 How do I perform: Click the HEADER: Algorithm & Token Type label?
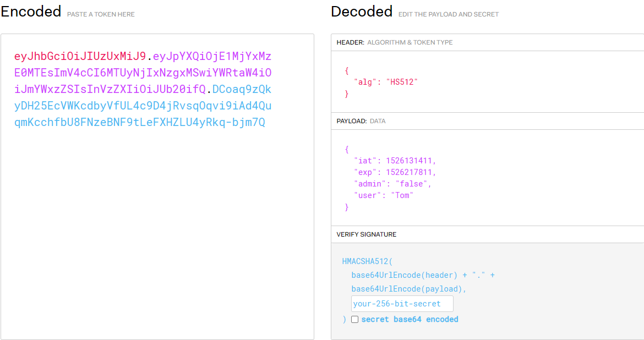pos(395,42)
